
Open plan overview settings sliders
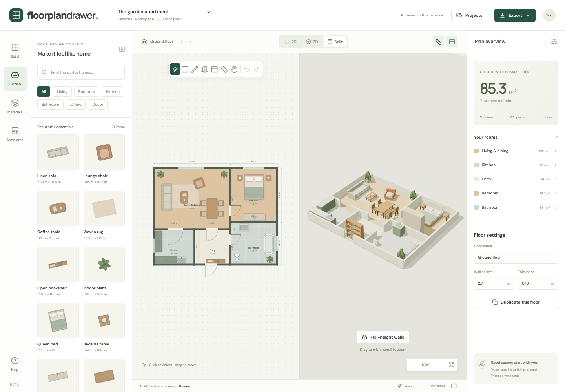[554, 42]
